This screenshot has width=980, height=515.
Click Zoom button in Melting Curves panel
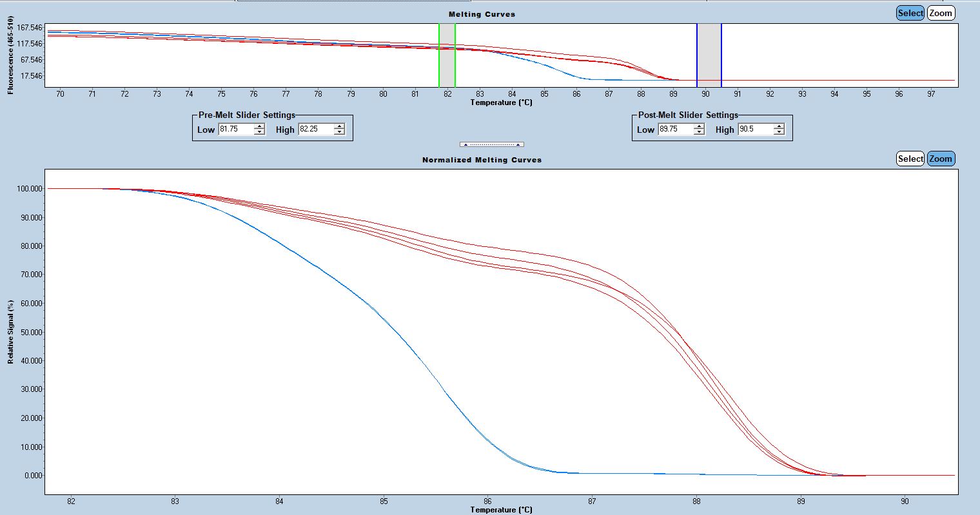click(x=941, y=13)
